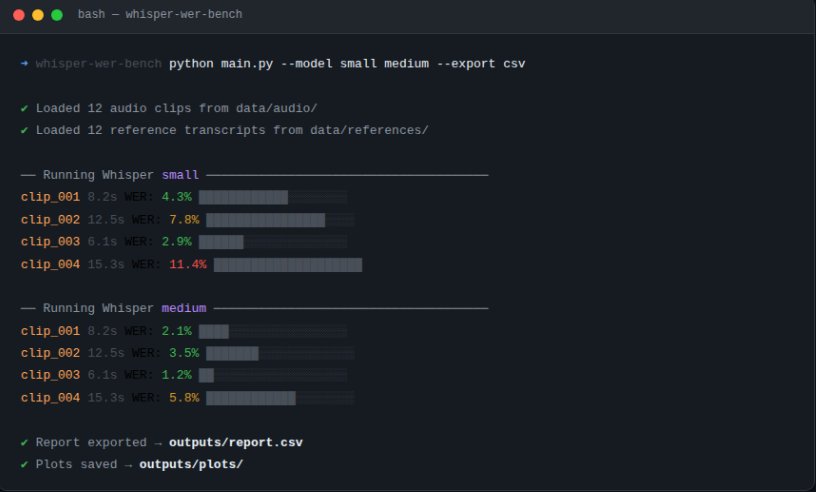Click the path 'outputs/plots/'
Viewport: 816px width, 492px height.
(x=191, y=464)
